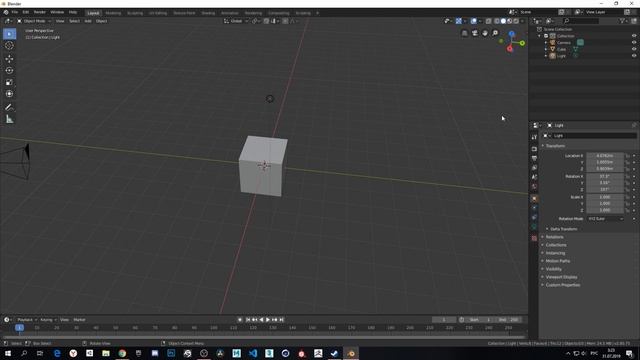Expand the Instancing panel
Viewport: 640px width, 360px height.
pyautogui.click(x=555, y=253)
